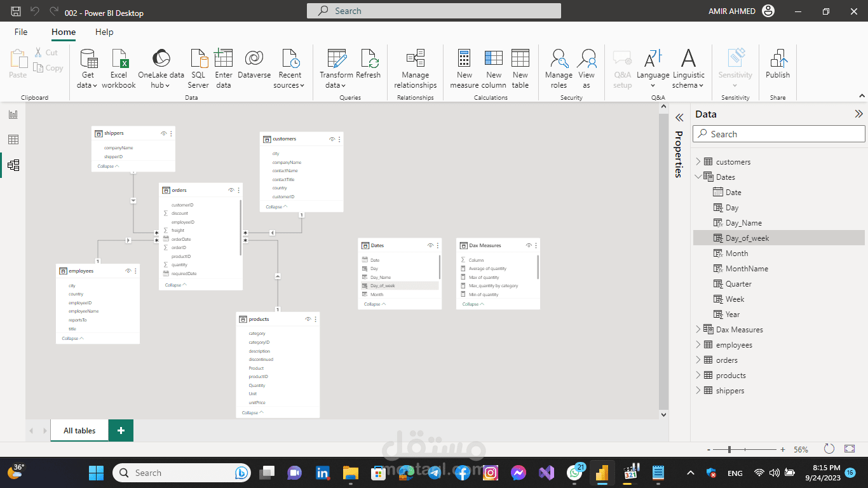Viewport: 868px width, 488px height.
Task: Collapse the shippers table card
Action: (107, 166)
